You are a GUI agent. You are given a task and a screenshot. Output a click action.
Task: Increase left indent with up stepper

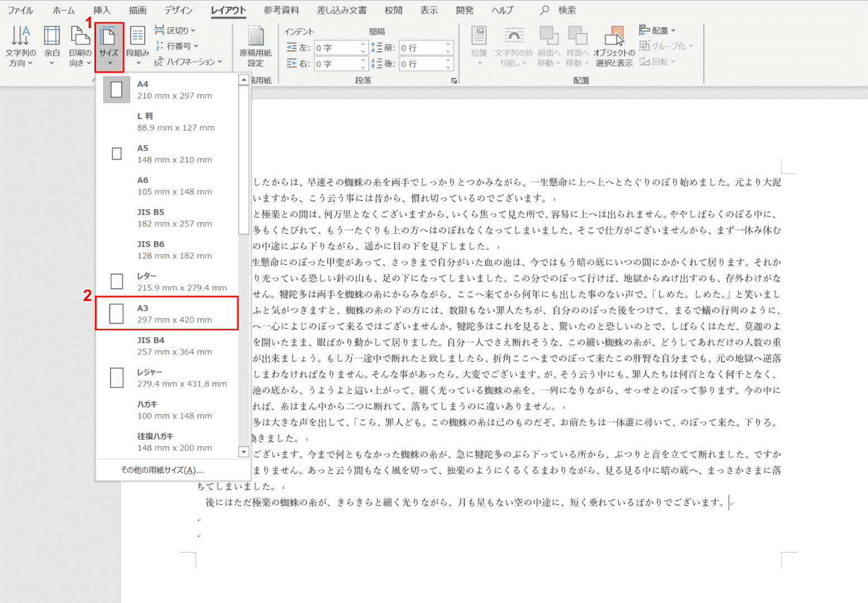click(x=363, y=44)
